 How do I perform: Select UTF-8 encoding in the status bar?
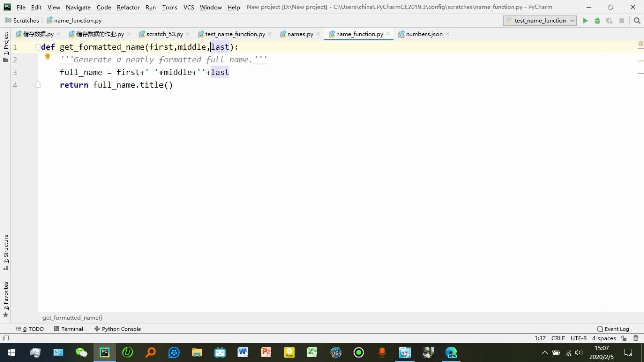tap(578, 338)
